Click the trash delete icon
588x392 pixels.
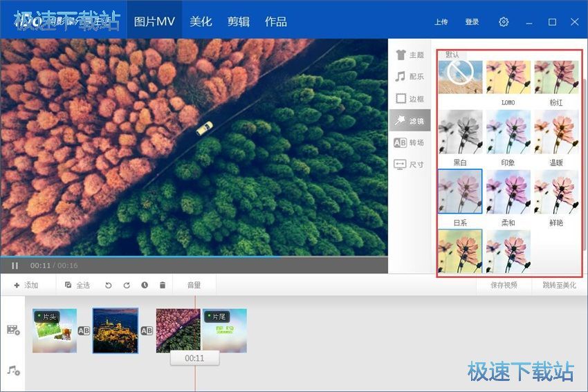pyautogui.click(x=163, y=285)
